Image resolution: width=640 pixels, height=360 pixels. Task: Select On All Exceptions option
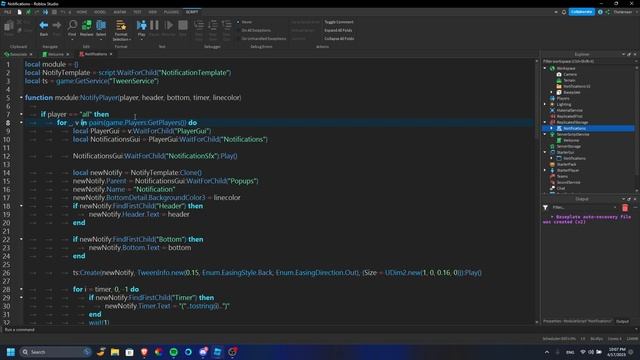[253, 30]
